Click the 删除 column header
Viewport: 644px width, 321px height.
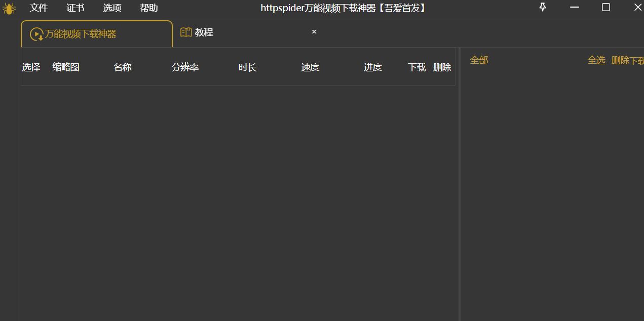point(442,67)
